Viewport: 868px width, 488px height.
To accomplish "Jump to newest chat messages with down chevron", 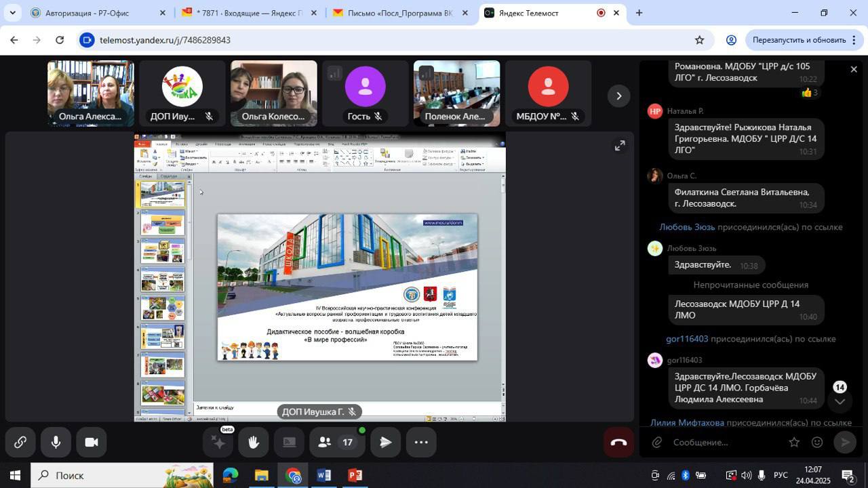I will [x=840, y=401].
